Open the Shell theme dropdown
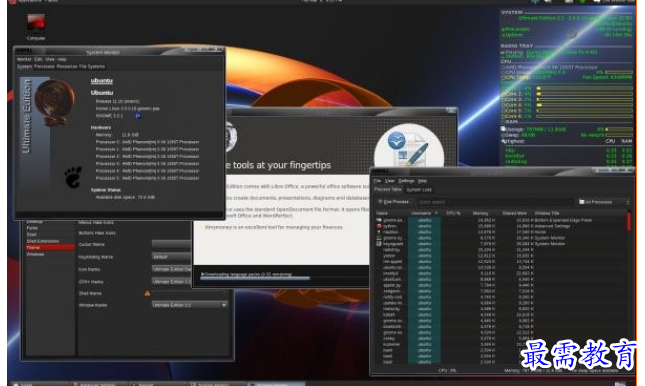The image size is (645, 386). click(x=189, y=293)
